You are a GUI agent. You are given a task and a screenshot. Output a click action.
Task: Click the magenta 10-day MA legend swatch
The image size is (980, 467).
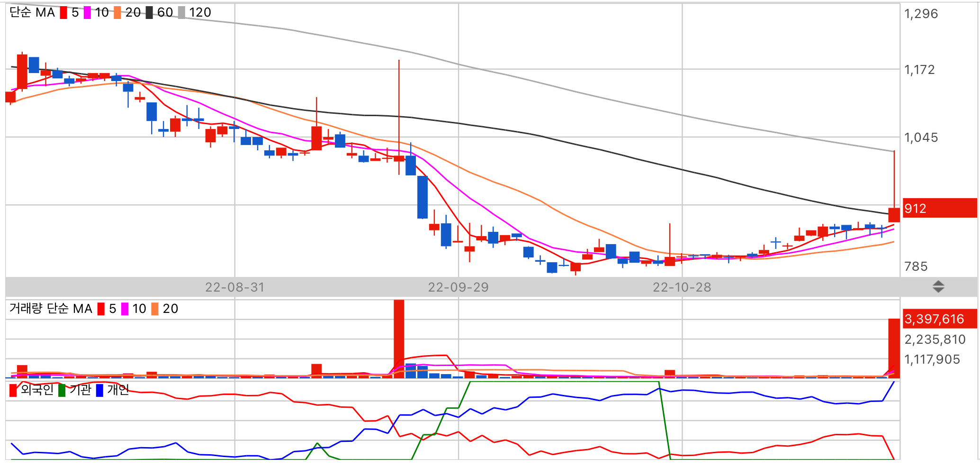(x=87, y=13)
